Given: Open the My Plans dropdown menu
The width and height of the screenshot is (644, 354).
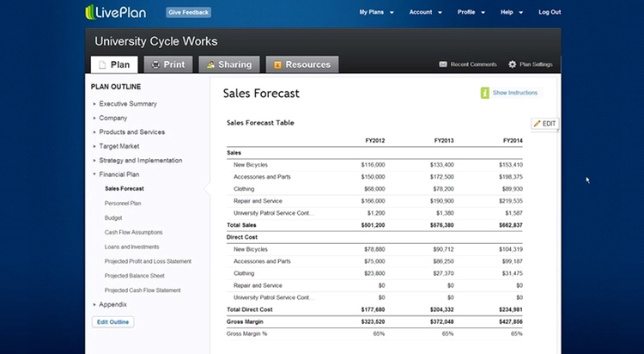Looking at the screenshot, I should (376, 12).
